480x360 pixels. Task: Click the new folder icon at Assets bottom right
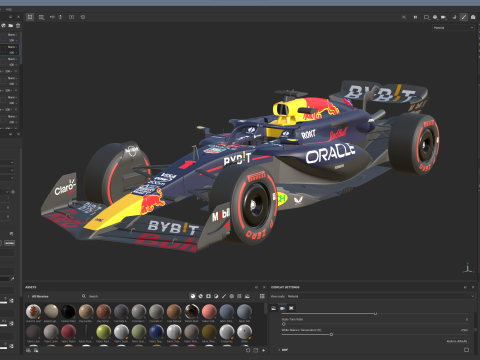[x=256, y=350]
